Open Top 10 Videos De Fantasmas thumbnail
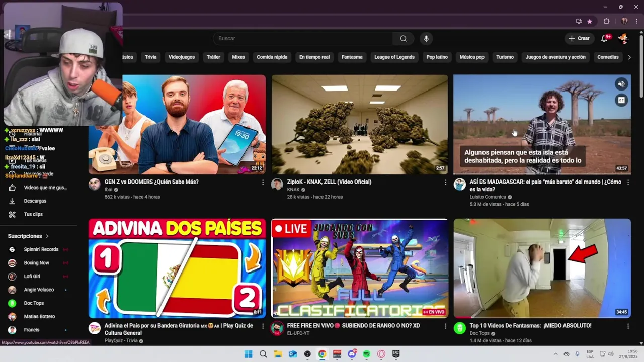Viewport: 644px width, 362px height. 542,268
